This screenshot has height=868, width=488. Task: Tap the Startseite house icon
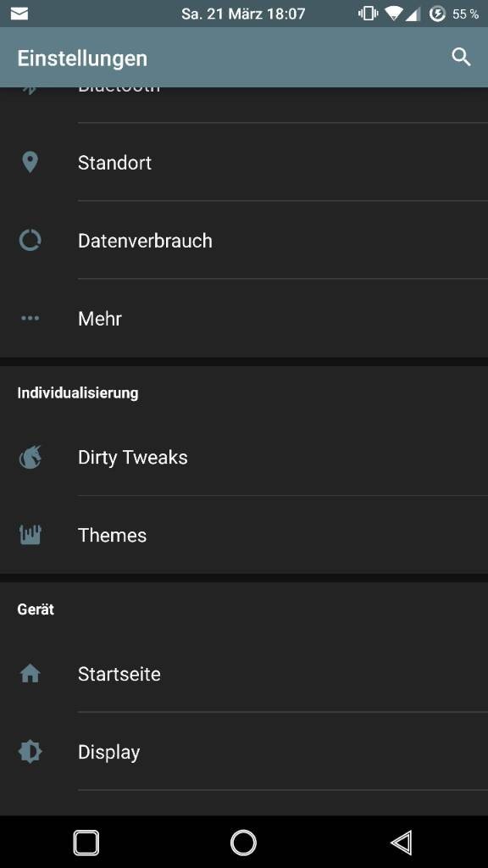[x=30, y=674]
